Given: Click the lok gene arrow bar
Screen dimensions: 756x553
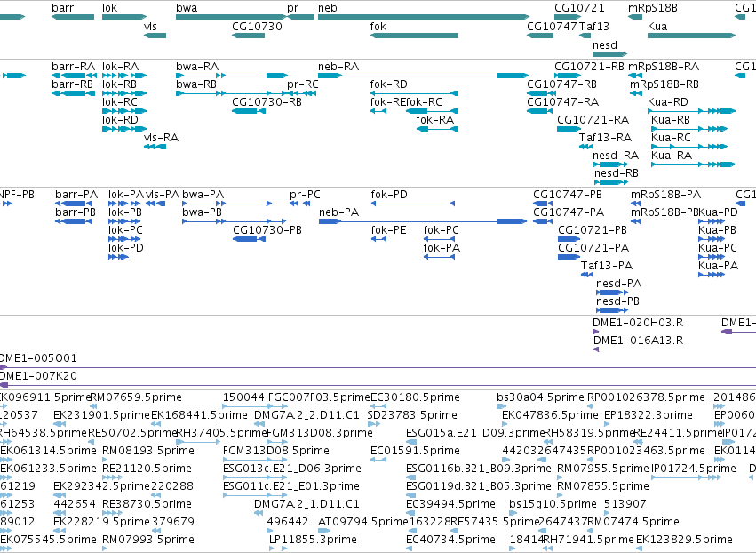Looking at the screenshot, I should point(124,17).
